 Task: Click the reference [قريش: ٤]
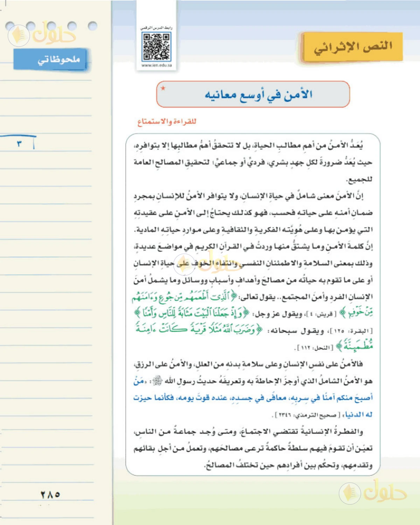pyautogui.click(x=321, y=314)
